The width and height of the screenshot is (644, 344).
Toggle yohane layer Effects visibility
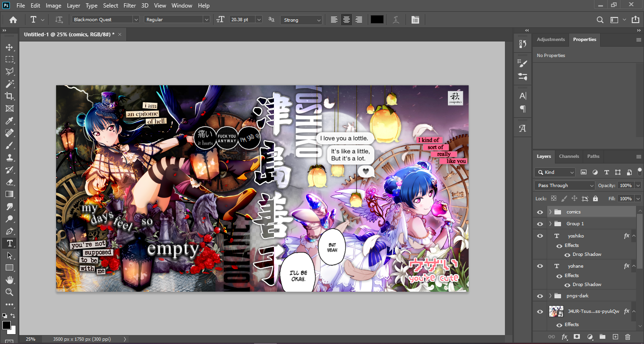coord(559,276)
